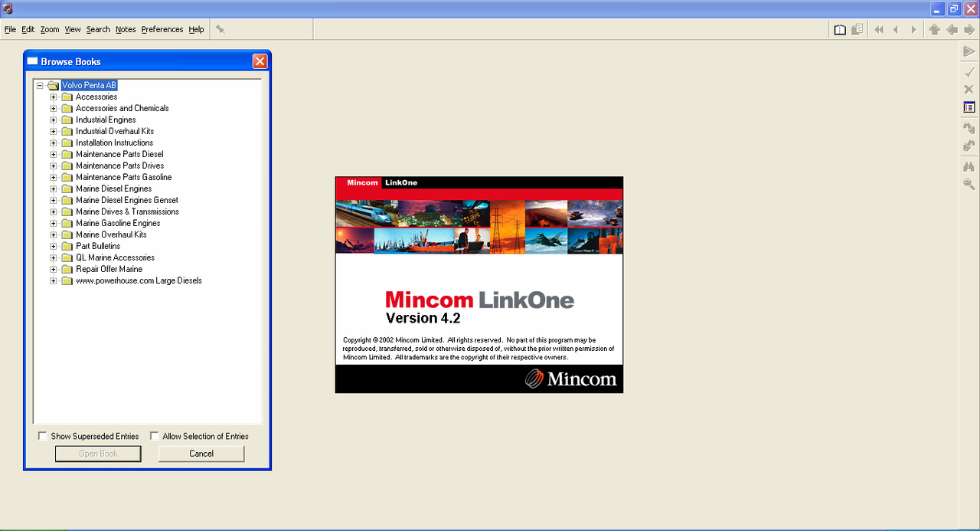Click the icon directly below the list window icon

tap(969, 128)
